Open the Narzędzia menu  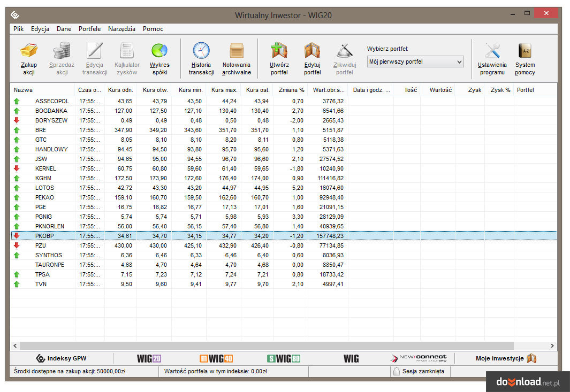click(x=122, y=29)
